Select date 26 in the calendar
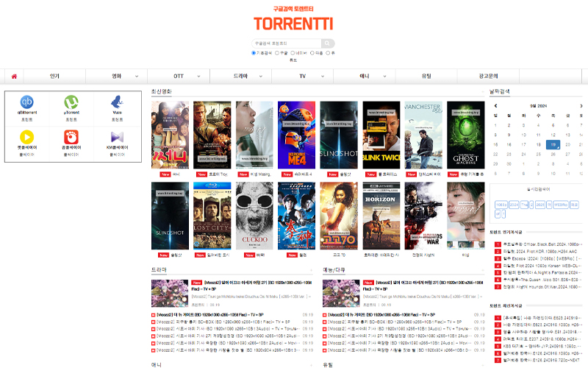Viewport: 588px width, 368px height. coord(553,155)
